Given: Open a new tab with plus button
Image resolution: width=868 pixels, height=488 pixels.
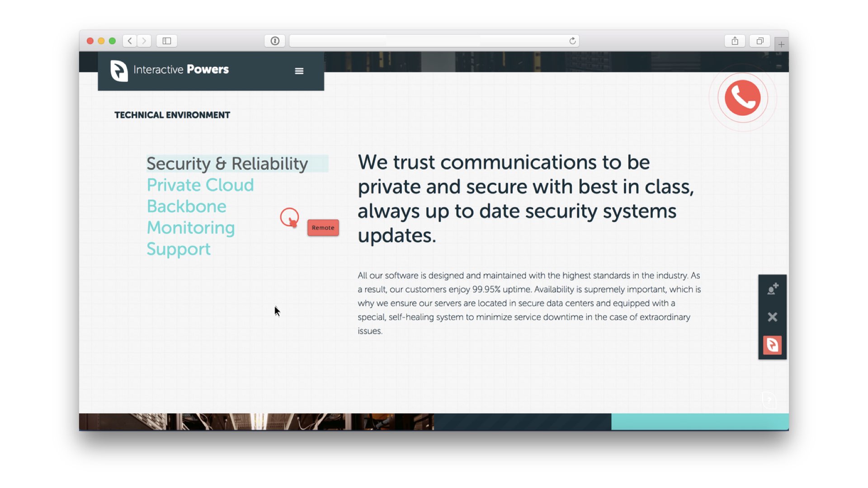Looking at the screenshot, I should click(781, 44).
